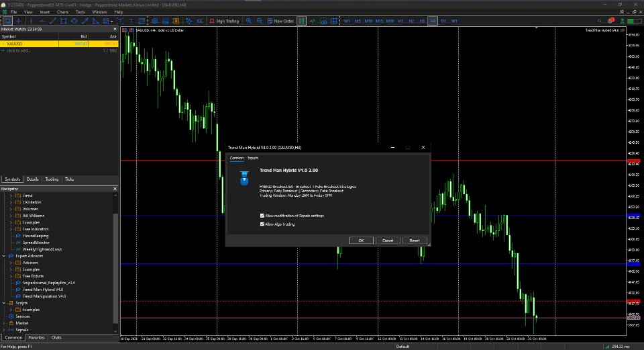Expand the Bill Williams folder
The width and height of the screenshot is (644, 350).
(11, 216)
